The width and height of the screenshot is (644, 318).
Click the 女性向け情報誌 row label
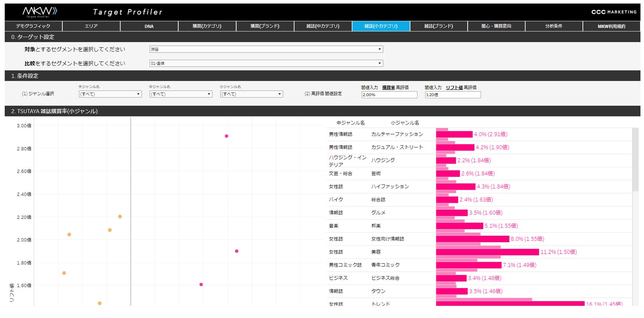coord(388,239)
